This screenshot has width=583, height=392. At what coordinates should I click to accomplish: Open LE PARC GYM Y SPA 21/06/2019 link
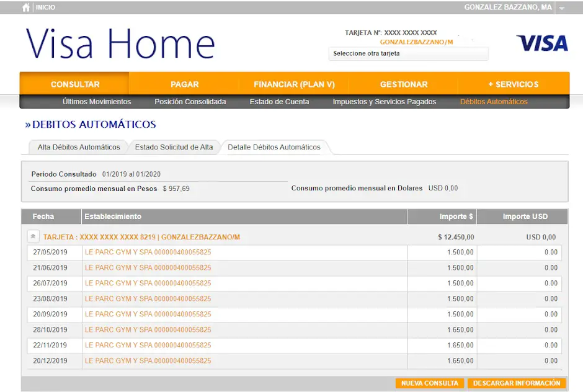148,268
